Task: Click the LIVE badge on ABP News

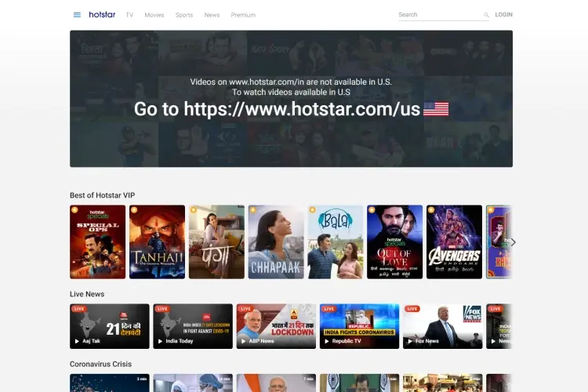Action: [x=245, y=309]
